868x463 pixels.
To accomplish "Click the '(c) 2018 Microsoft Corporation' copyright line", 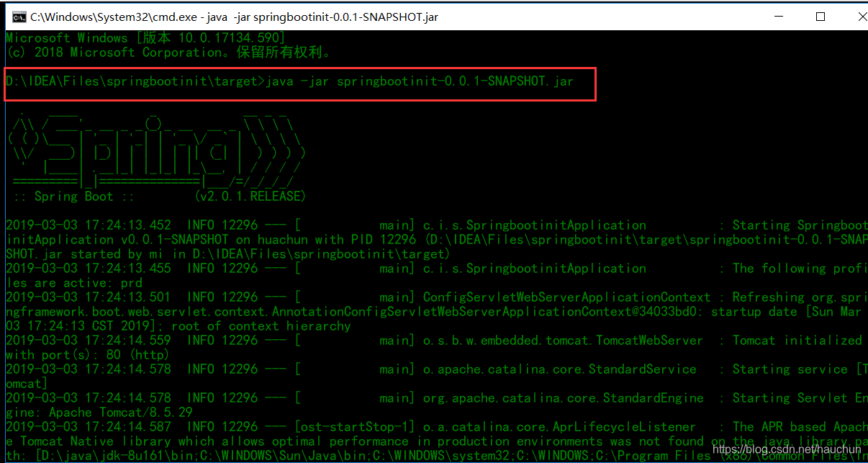I will point(168,52).
